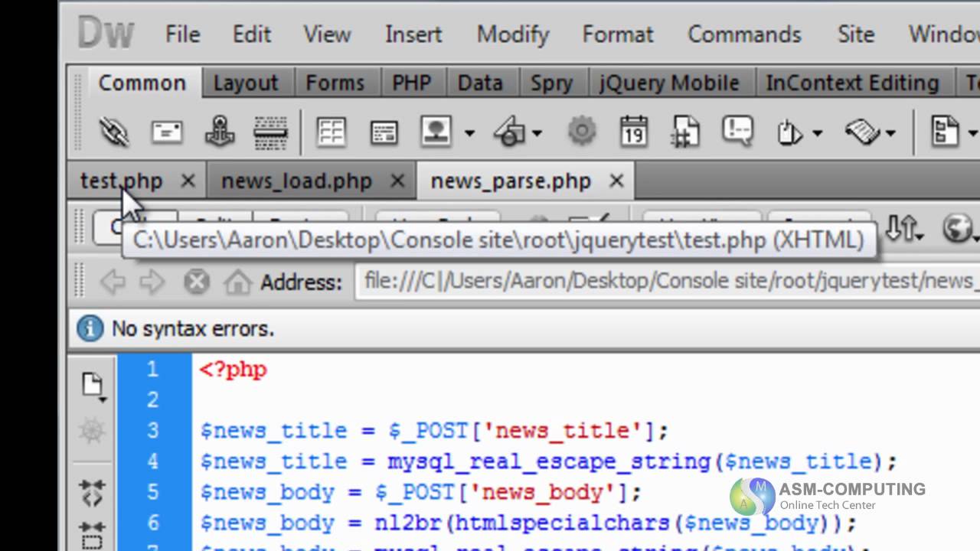Switch to the Data insert tab

[x=480, y=83]
